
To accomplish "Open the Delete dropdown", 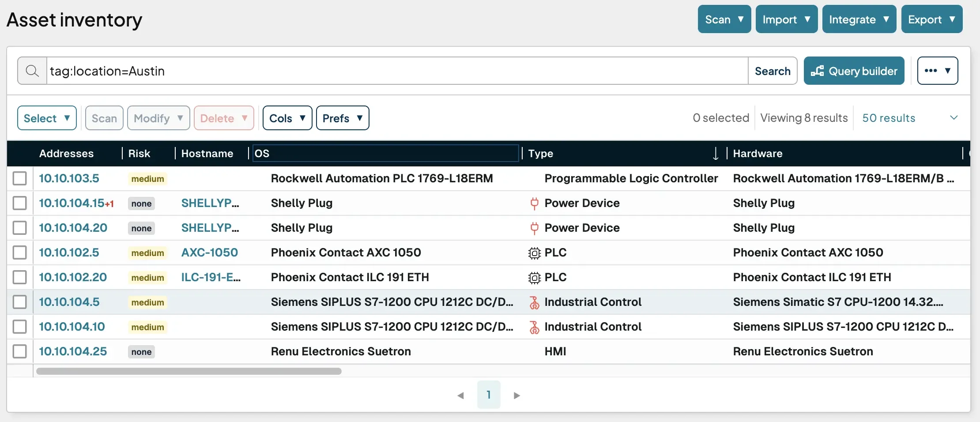I will coord(224,118).
